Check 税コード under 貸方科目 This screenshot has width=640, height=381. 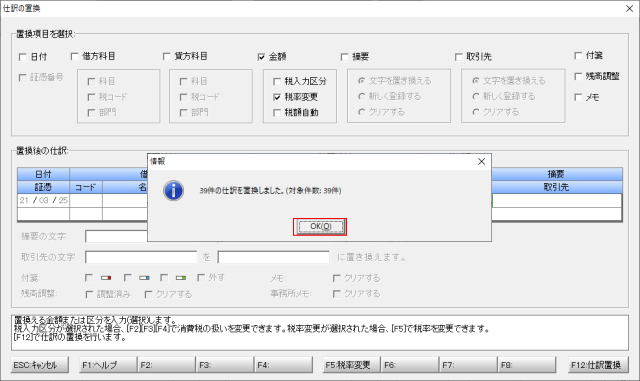[x=184, y=97]
